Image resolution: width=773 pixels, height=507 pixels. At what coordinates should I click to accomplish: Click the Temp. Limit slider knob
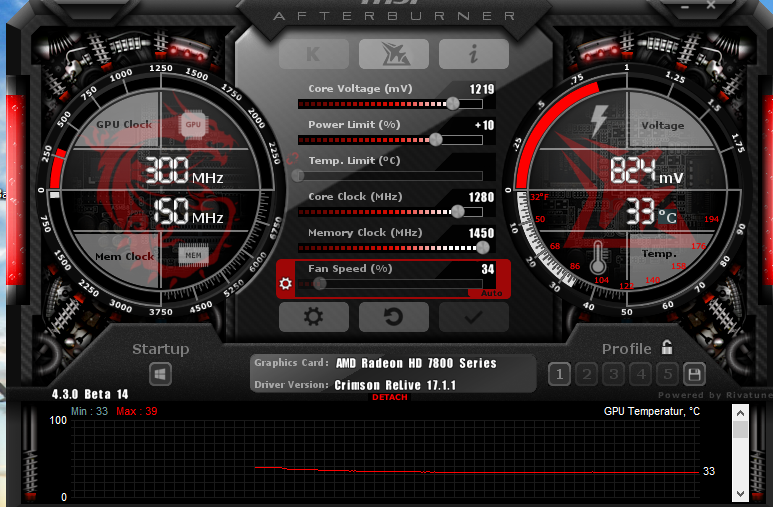click(x=298, y=176)
